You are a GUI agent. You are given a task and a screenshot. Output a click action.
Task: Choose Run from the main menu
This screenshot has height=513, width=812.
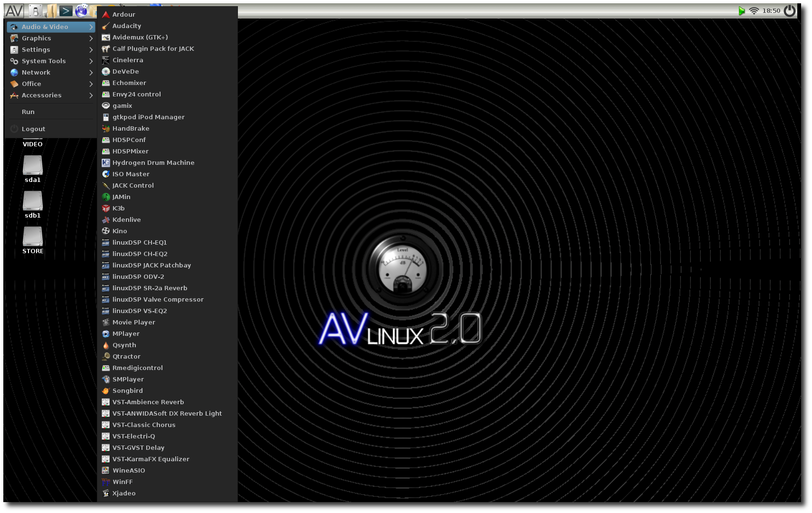[51, 112]
